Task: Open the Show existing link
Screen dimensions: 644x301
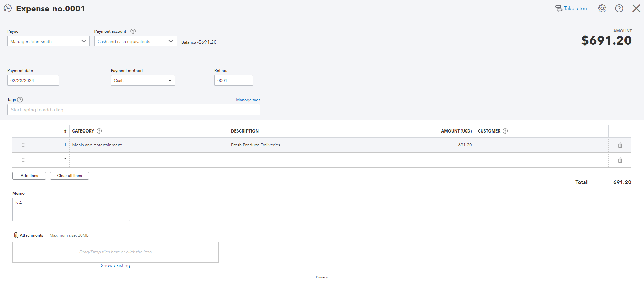Action: click(116, 266)
